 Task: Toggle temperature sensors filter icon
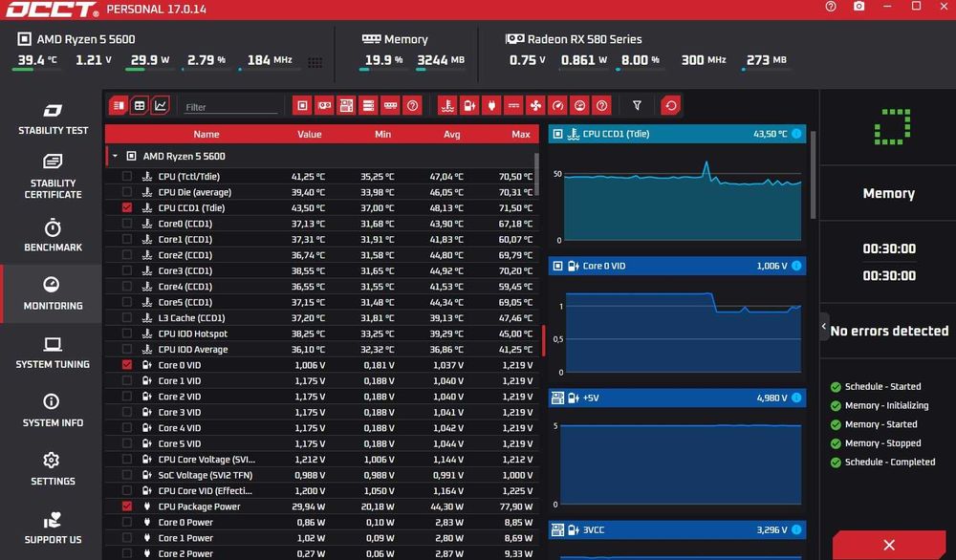tap(447, 106)
